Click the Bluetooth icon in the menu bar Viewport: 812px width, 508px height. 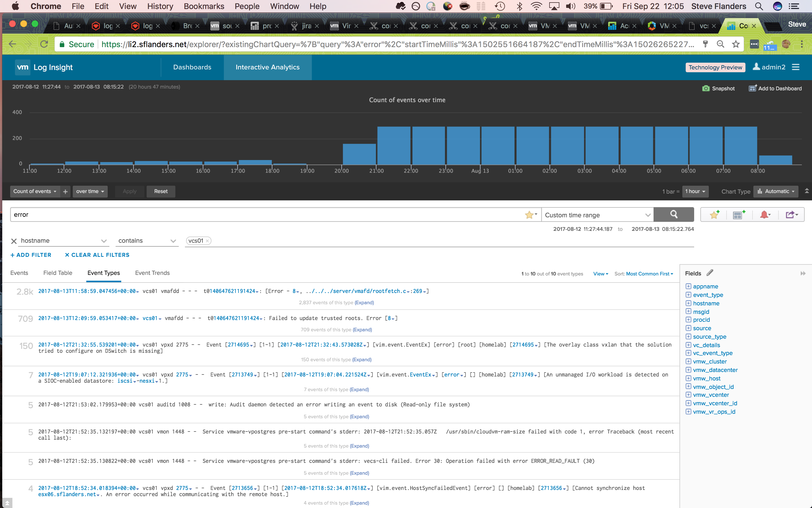[x=519, y=6]
